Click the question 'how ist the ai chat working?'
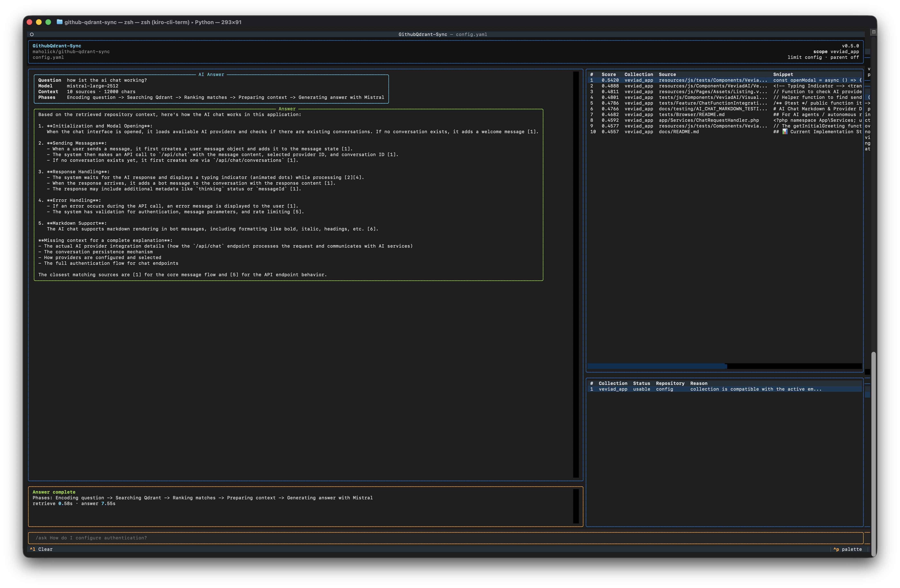Viewport: 900px width, 588px height. tap(107, 80)
